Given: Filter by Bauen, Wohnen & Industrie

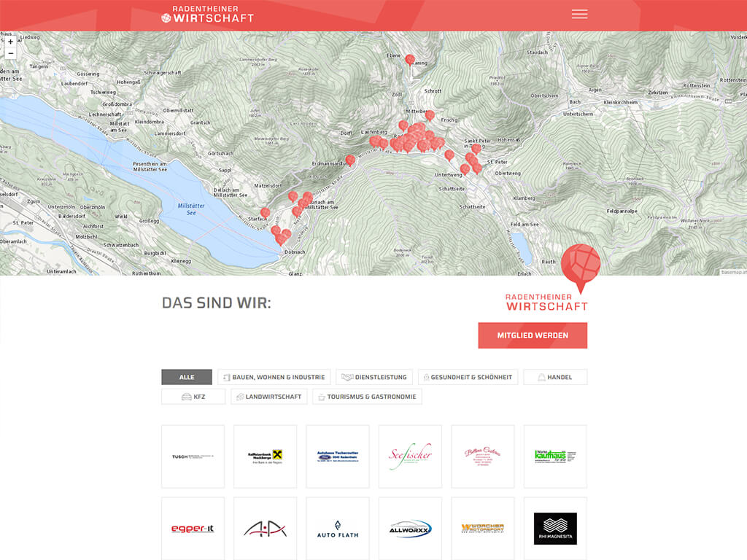Looking at the screenshot, I should pos(274,377).
